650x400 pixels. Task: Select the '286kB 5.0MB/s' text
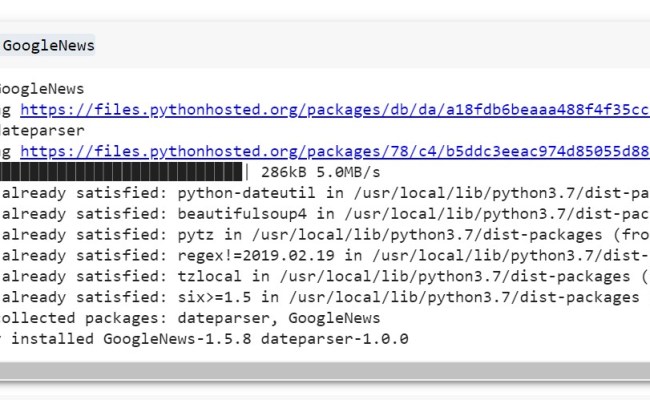[320, 172]
